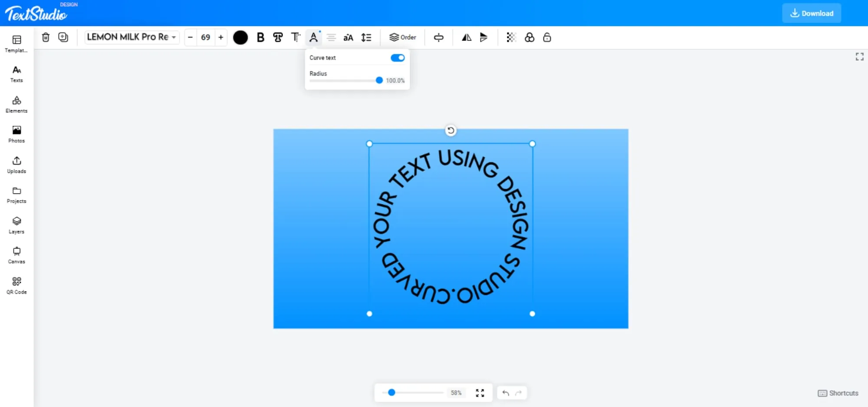Open the QR Code sidebar panel

click(x=16, y=286)
